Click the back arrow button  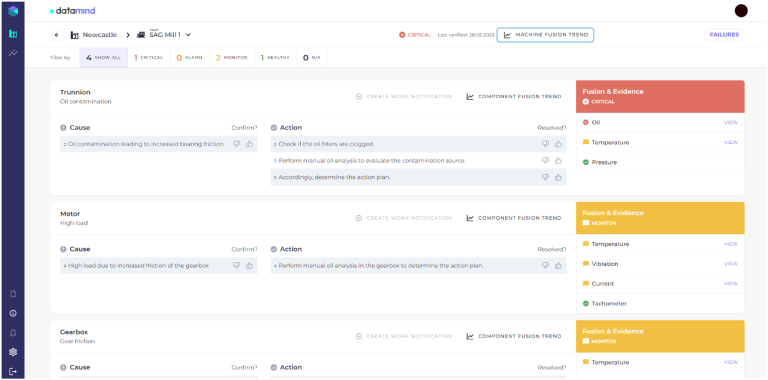click(x=57, y=35)
